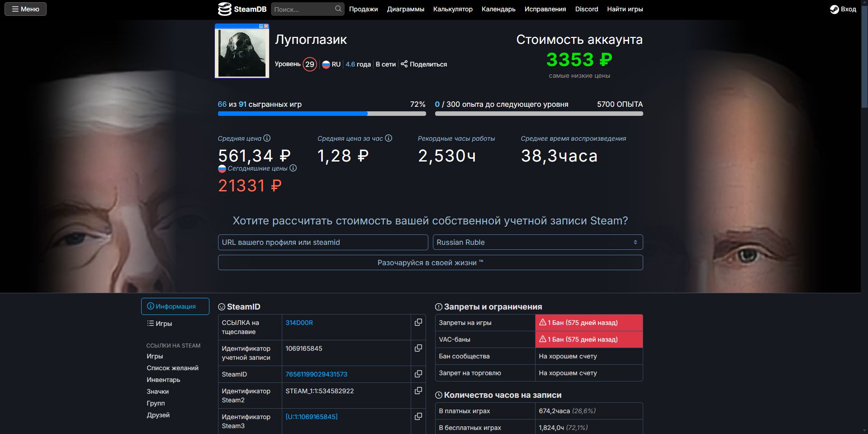Open the Групп Steam link
The image size is (868, 434).
click(156, 403)
